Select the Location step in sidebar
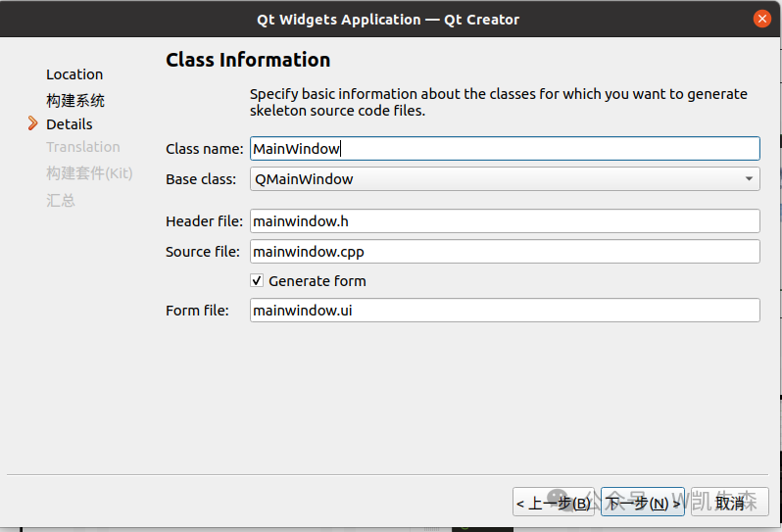 tap(74, 74)
